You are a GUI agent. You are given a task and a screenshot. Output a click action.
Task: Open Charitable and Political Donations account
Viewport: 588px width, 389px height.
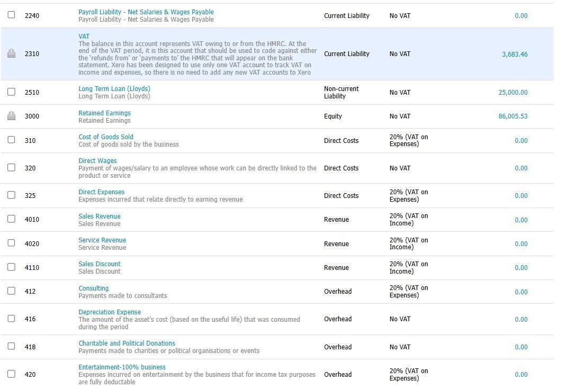pos(127,343)
